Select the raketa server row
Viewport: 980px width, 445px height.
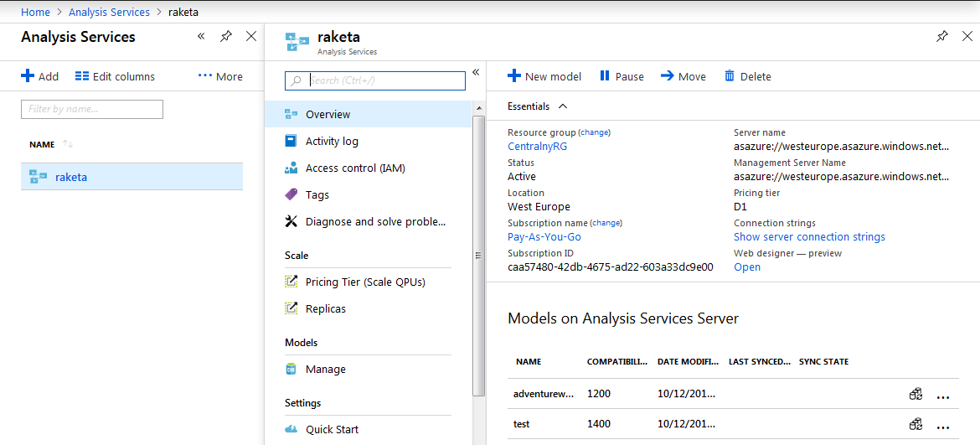[132, 177]
